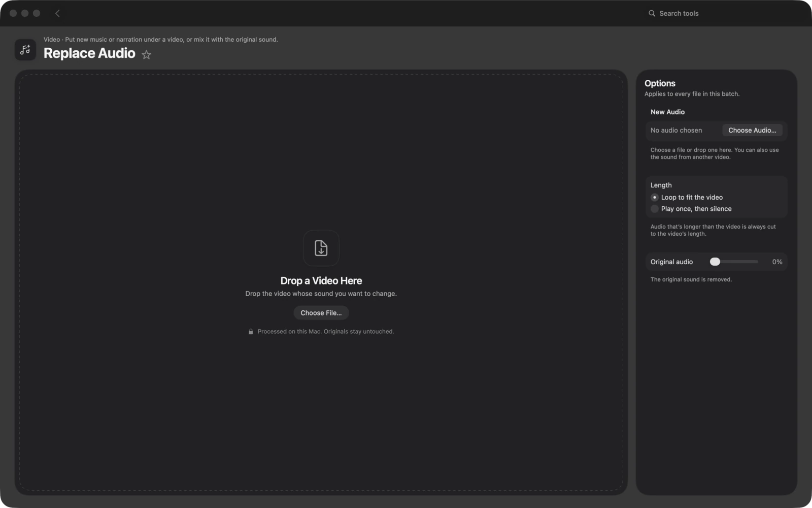Click the "New Audio" section label
The width and height of the screenshot is (812, 508).
667,112
